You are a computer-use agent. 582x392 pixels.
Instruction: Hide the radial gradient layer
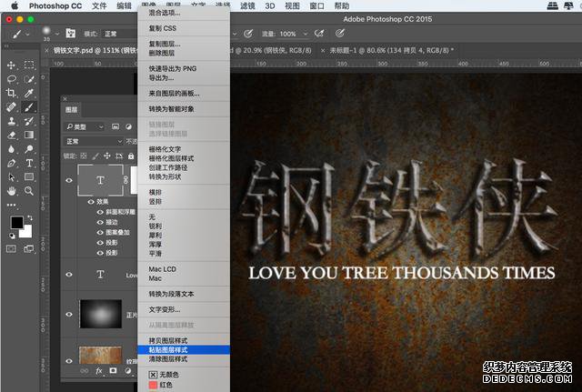click(x=69, y=315)
